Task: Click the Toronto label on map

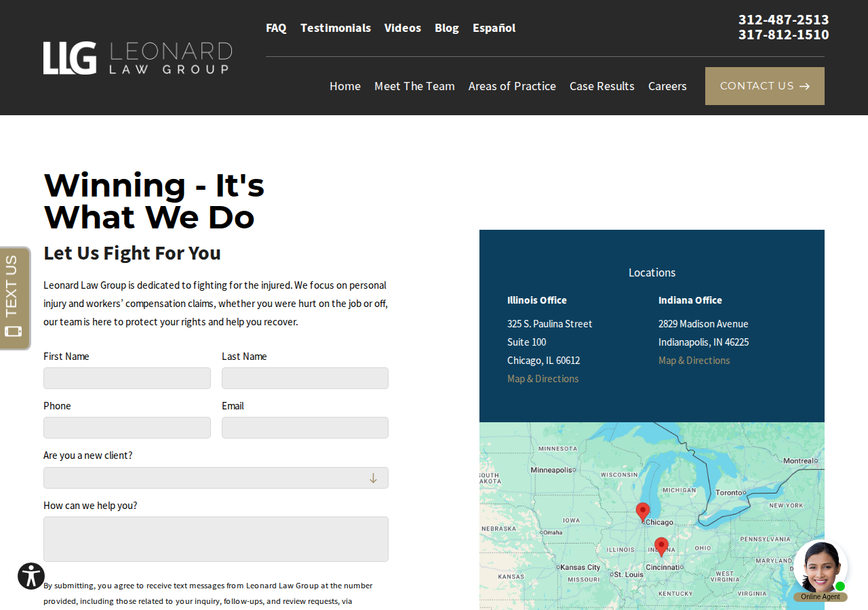Action: pos(729,493)
